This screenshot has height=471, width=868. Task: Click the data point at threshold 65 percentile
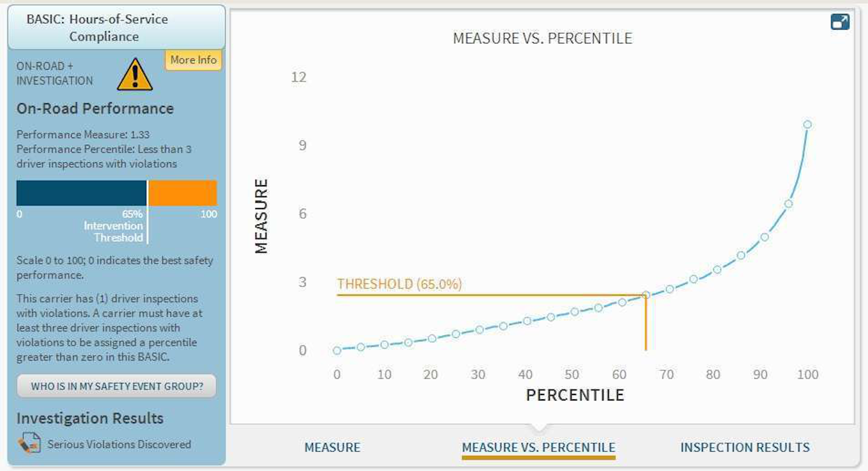[646, 295]
